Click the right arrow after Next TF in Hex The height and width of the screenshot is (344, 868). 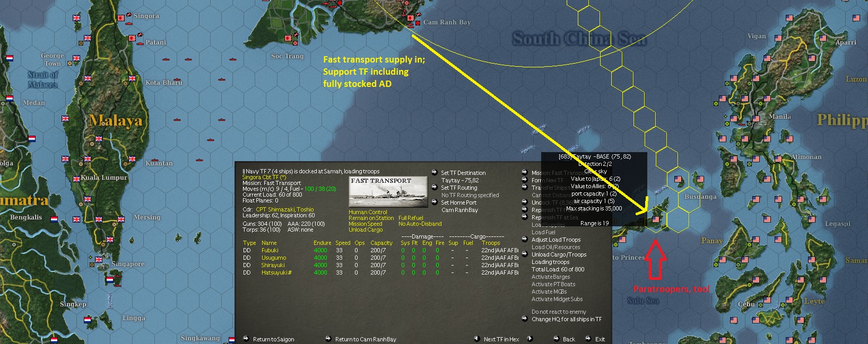point(529,339)
